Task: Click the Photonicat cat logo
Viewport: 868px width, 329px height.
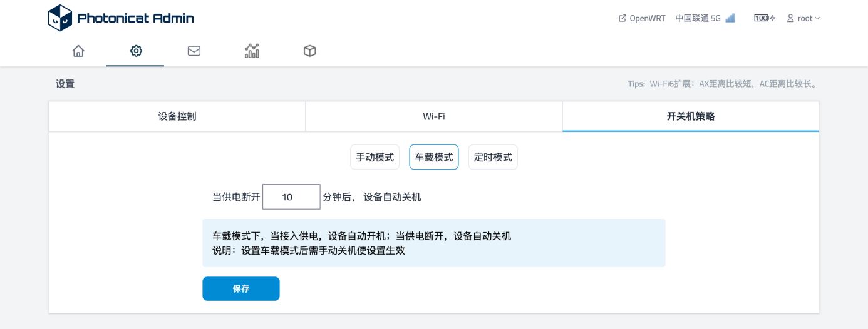Action: (x=60, y=18)
